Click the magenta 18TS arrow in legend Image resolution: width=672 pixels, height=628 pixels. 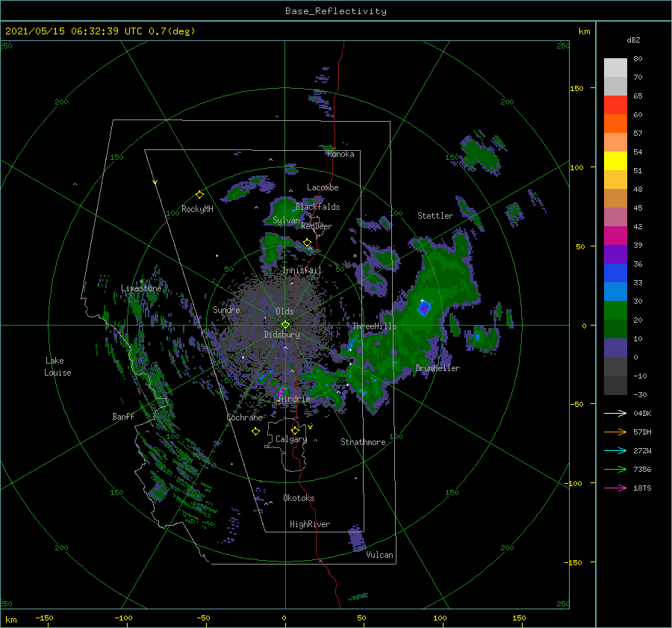[615, 488]
